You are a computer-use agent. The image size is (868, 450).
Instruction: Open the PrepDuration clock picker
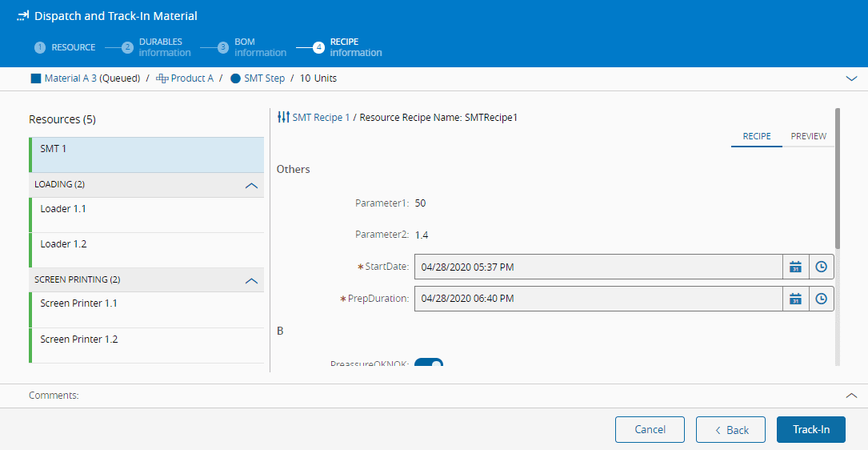[821, 299]
